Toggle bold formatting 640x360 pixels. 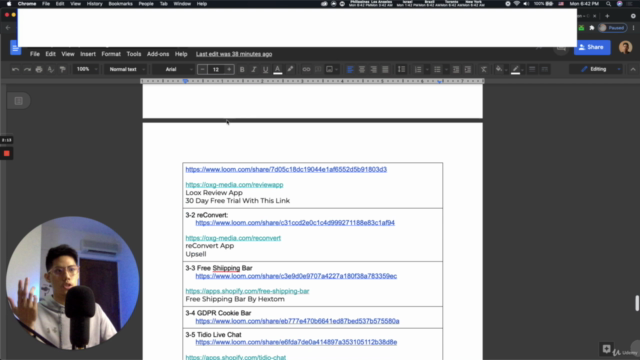click(242, 69)
